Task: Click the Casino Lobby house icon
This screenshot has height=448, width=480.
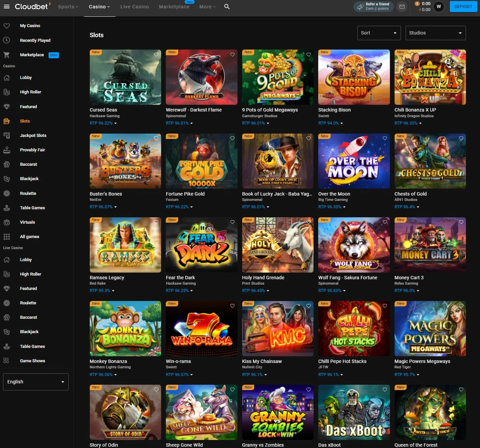Action: click(7, 78)
